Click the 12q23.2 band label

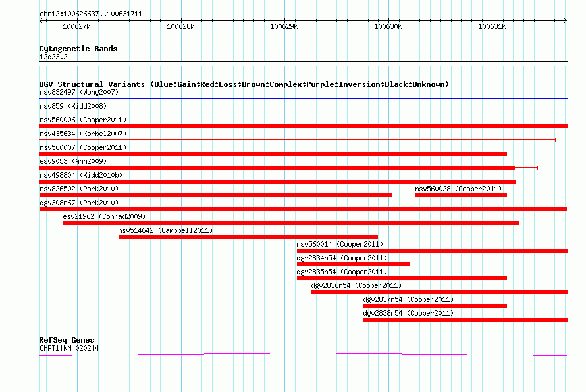[53, 57]
